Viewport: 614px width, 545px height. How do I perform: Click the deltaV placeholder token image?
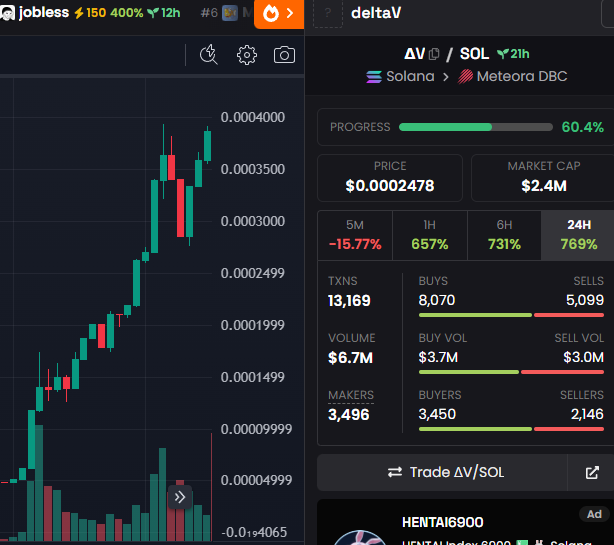328,13
